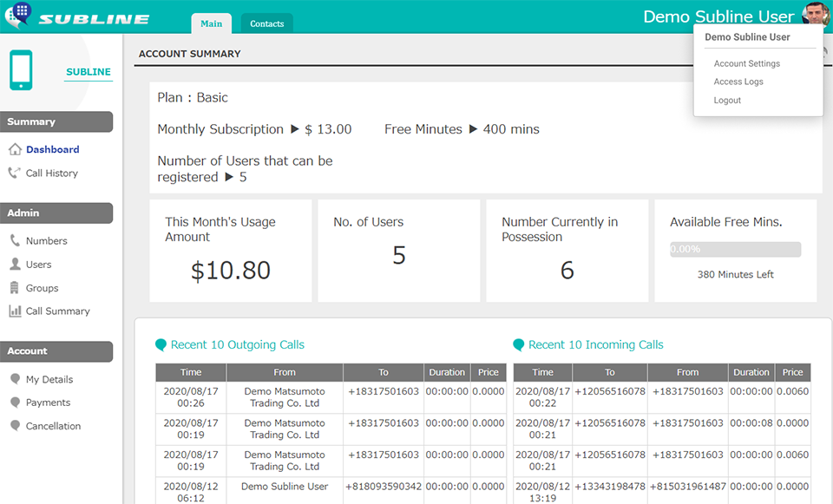
Task: Click the Available Free Mins progress bar
Action: pos(735,249)
